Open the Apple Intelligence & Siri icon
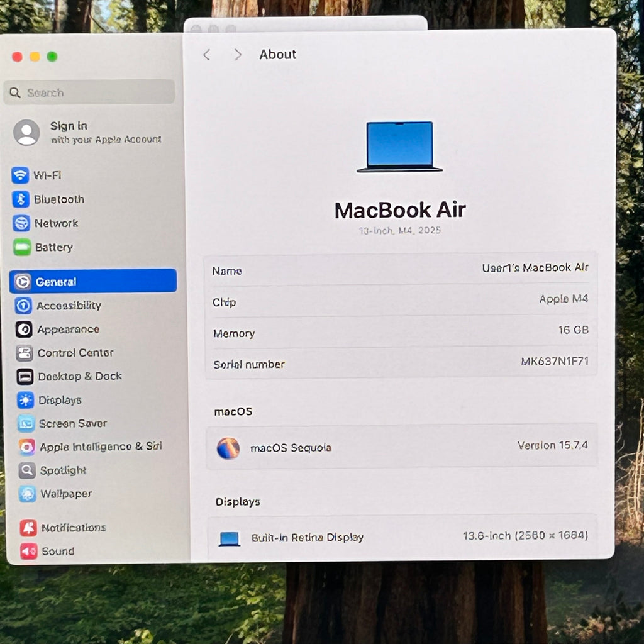 tap(27, 447)
